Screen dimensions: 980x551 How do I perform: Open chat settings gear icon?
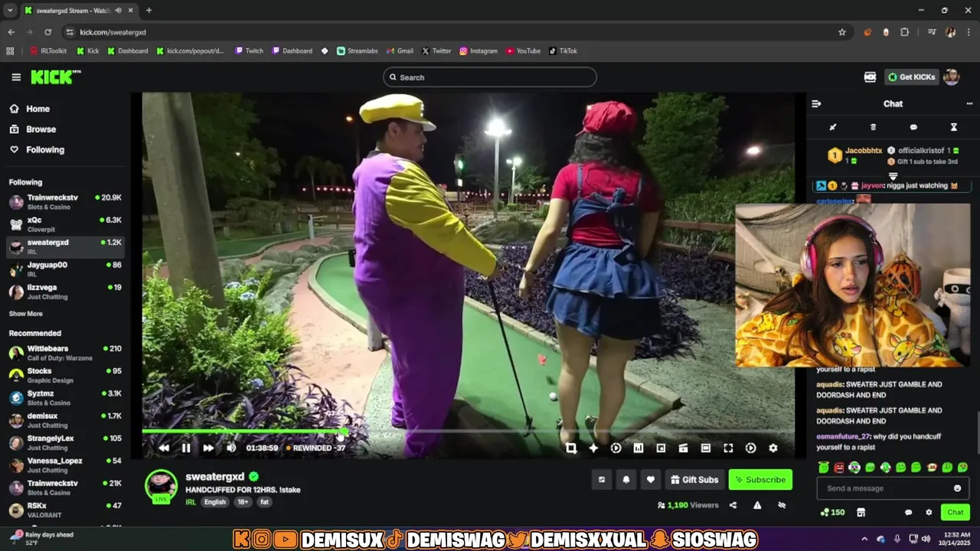929,512
